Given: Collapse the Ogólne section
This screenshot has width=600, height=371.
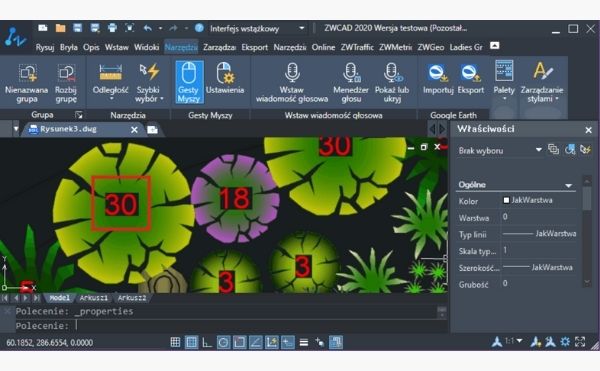Looking at the screenshot, I should coord(569,186).
